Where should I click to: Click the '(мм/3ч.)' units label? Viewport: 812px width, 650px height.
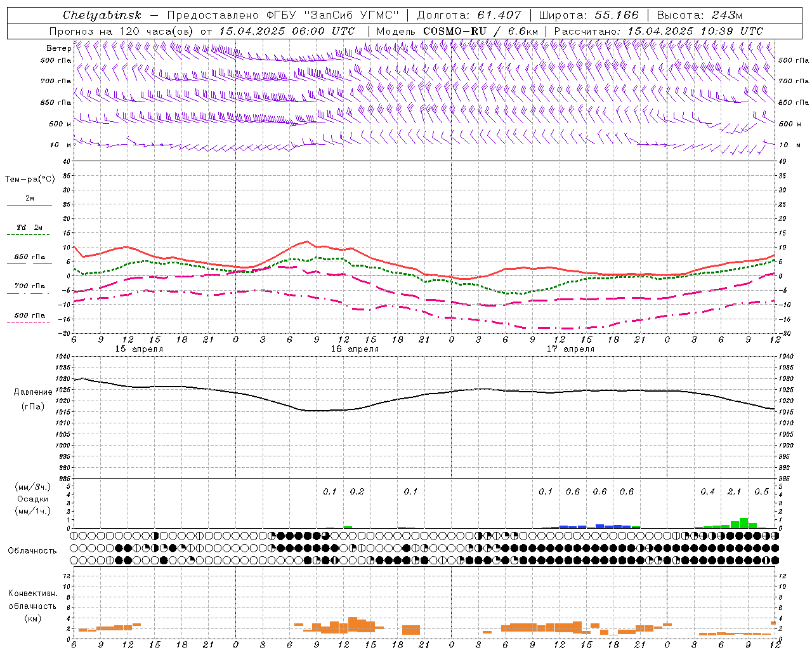click(x=32, y=487)
